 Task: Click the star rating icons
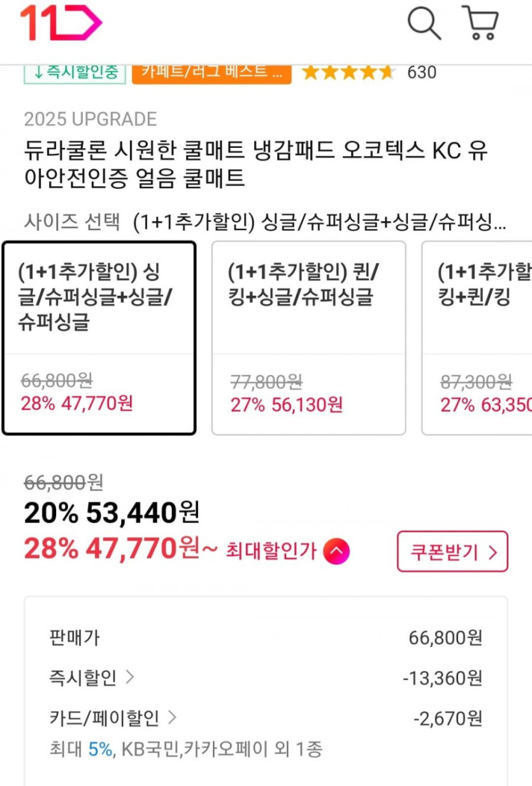click(348, 73)
